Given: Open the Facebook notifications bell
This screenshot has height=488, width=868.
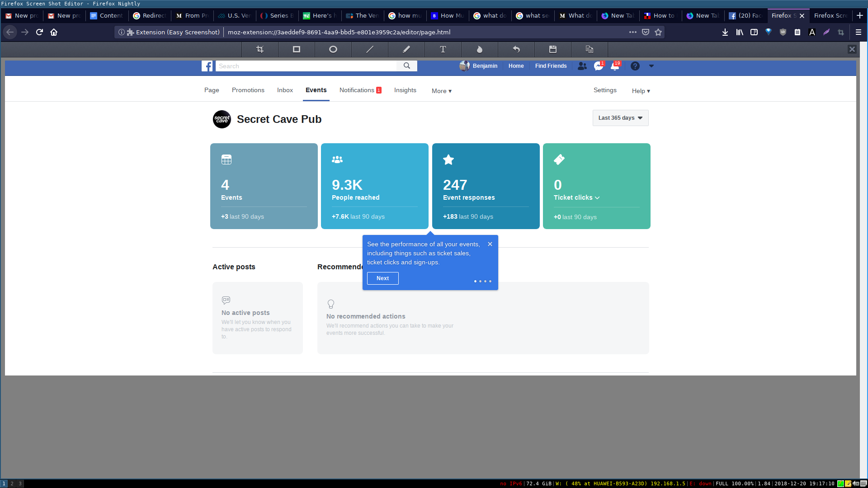Looking at the screenshot, I should coord(615,66).
